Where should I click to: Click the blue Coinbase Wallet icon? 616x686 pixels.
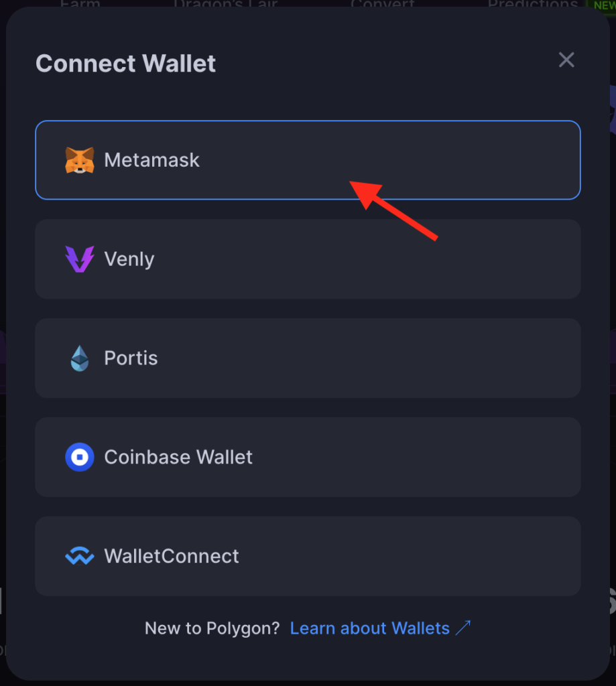click(x=80, y=457)
